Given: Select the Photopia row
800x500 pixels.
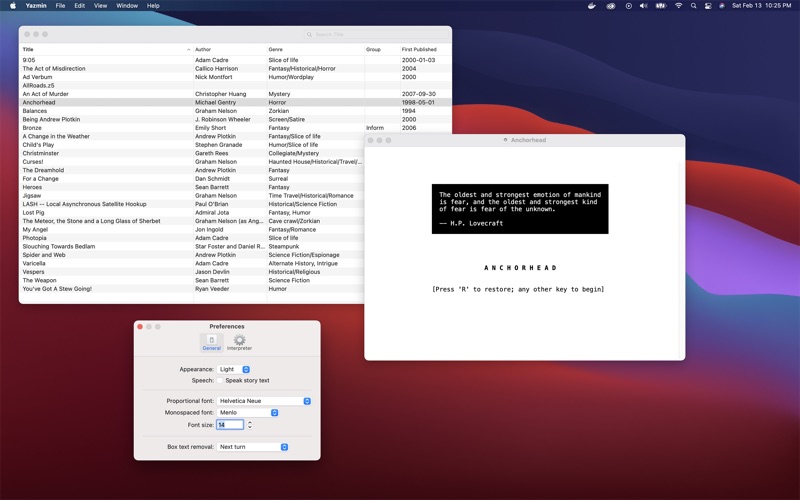Looking at the screenshot, I should 192,238.
